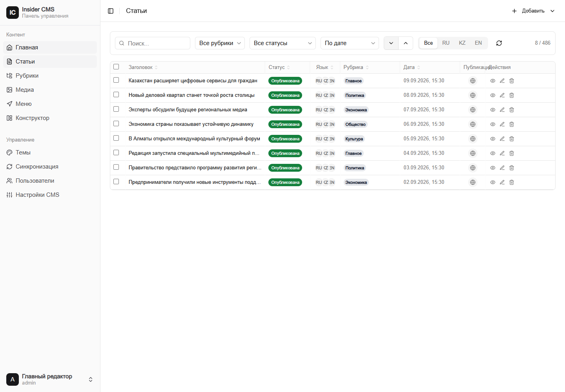Sort by the Дата column header
Image resolution: width=565 pixels, height=392 pixels.
click(x=412, y=67)
